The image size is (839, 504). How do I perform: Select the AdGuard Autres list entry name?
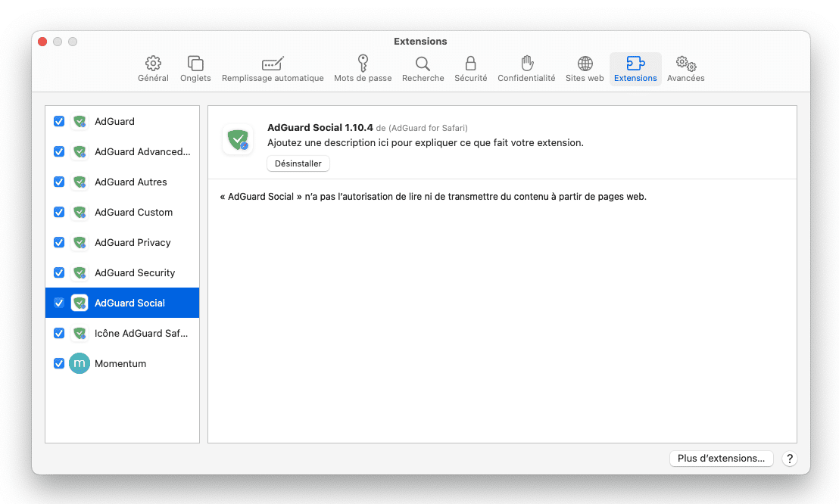130,182
